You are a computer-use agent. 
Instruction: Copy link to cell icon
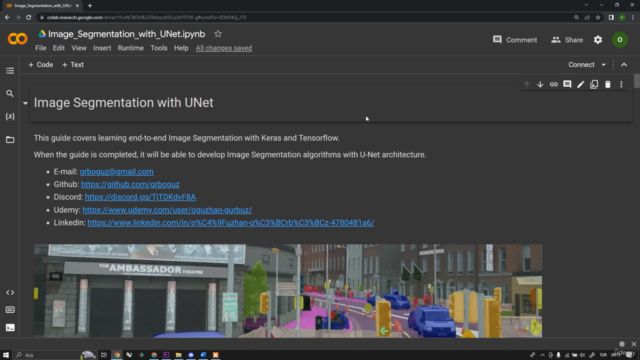coord(553,84)
